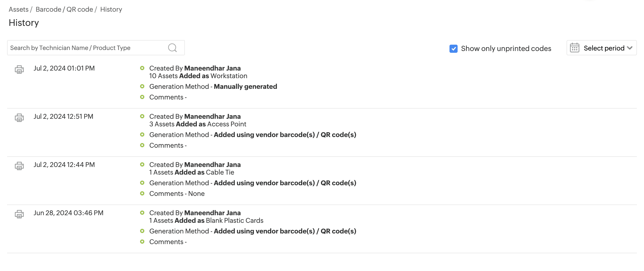The image size is (644, 271).
Task: Click the print icon for Jul 2 12:51 PM entry
Action: [x=19, y=117]
